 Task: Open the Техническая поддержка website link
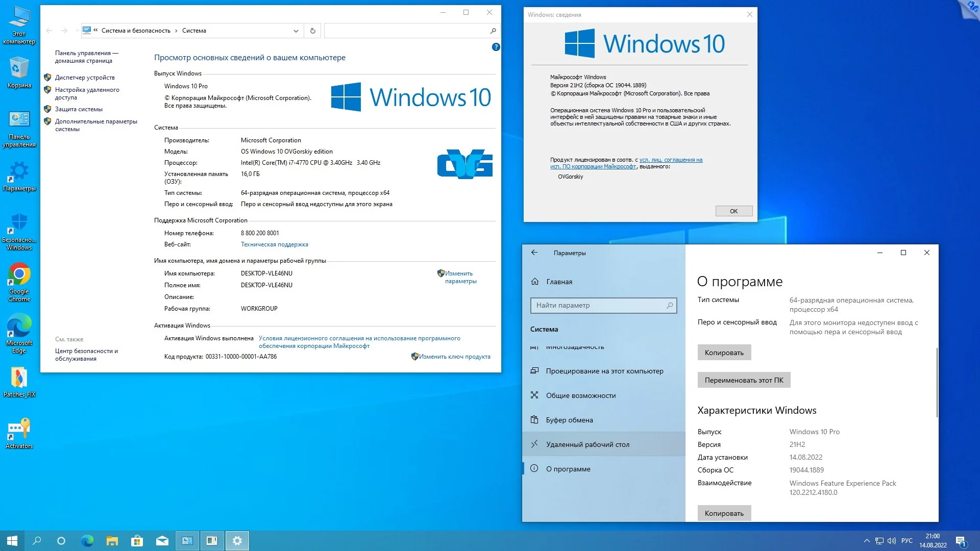274,244
